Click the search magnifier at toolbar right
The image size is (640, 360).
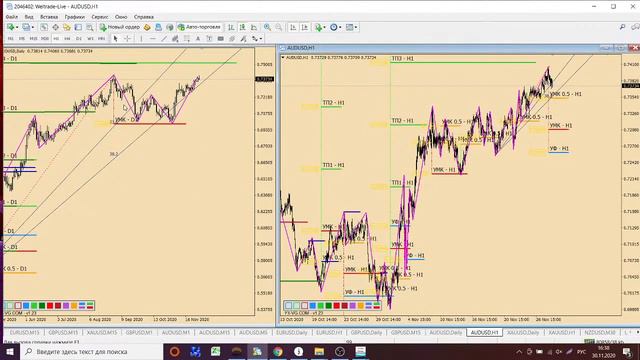[x=622, y=27]
